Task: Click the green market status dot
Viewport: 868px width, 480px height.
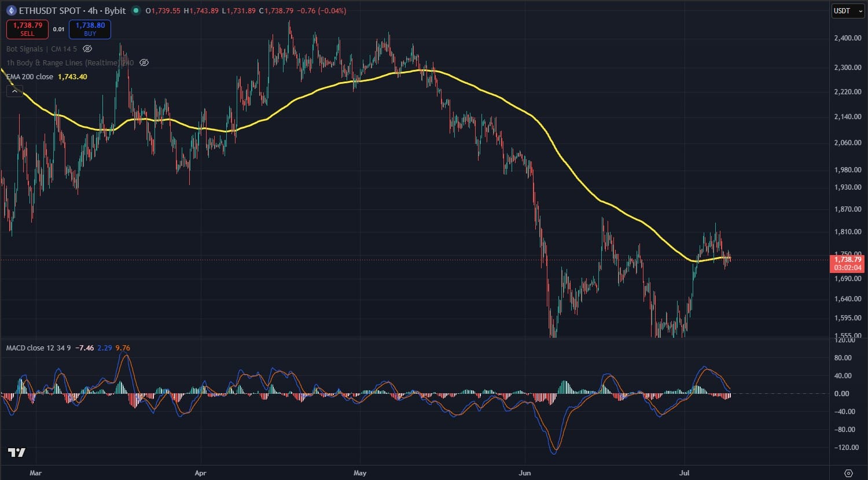Action: (x=136, y=10)
